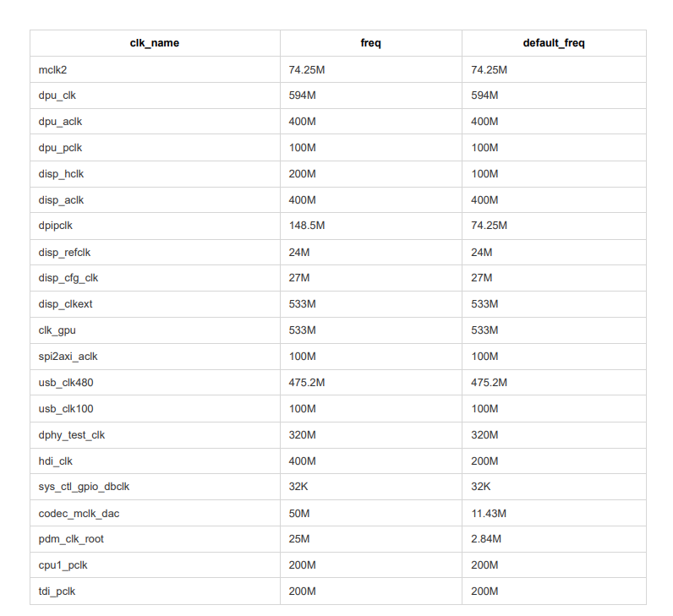The width and height of the screenshot is (673, 616).
Task: Click the clk_name column header
Action: [x=154, y=43]
